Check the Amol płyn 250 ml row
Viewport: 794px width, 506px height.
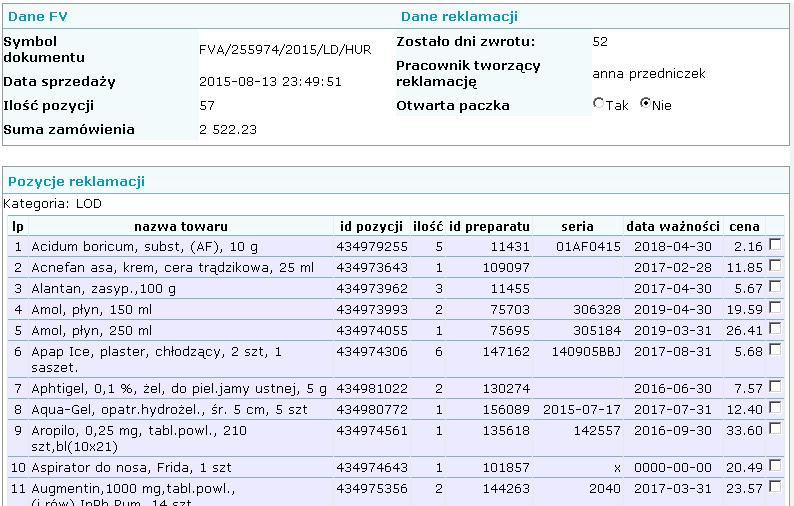[775, 328]
